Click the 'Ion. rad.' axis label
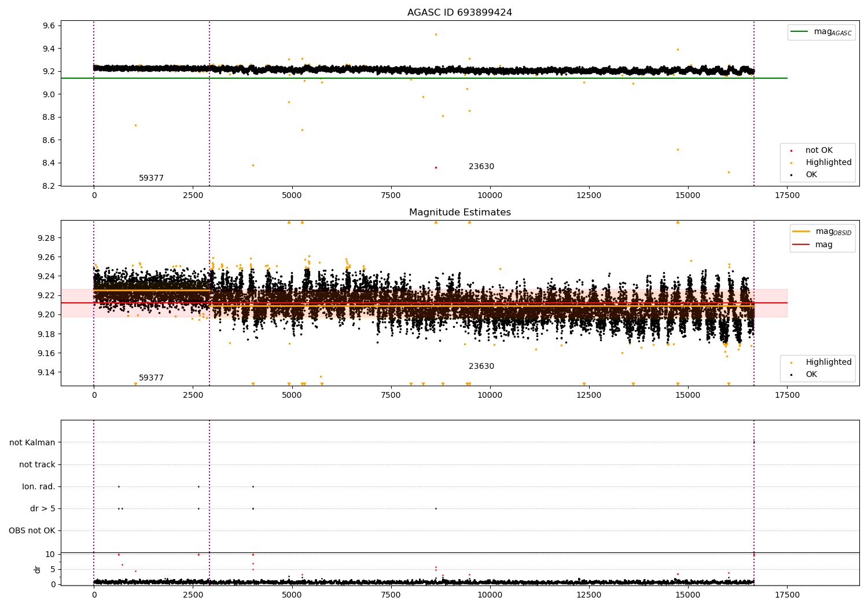The image size is (868, 608). pyautogui.click(x=39, y=486)
